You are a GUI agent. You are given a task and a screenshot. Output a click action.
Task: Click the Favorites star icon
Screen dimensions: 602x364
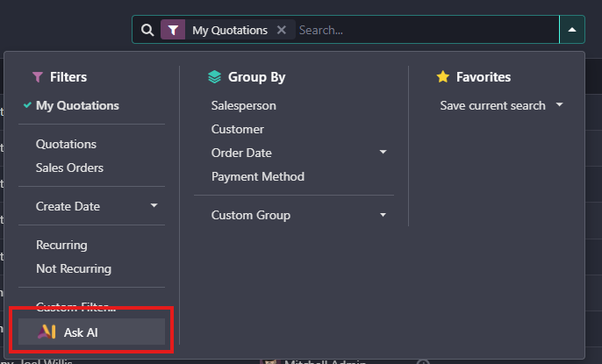click(x=442, y=77)
